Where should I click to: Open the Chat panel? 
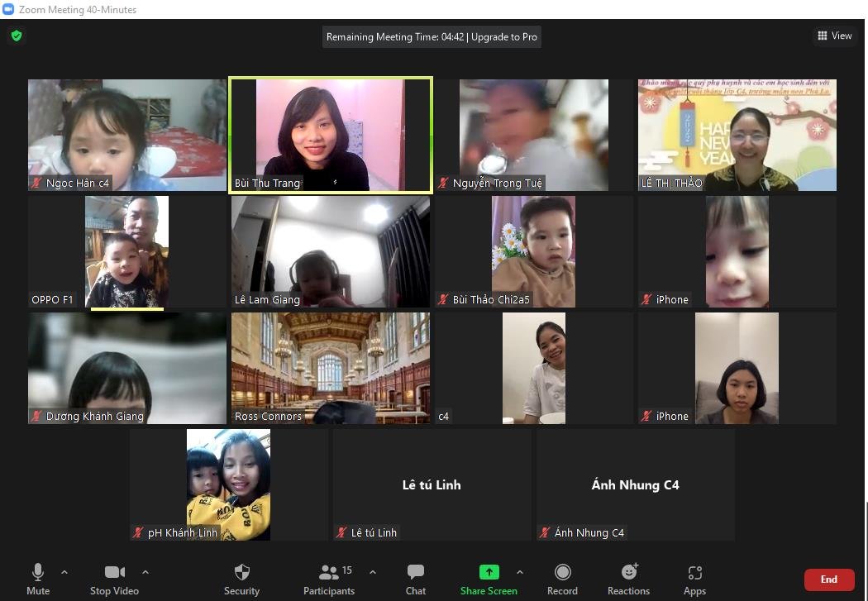[x=416, y=573]
